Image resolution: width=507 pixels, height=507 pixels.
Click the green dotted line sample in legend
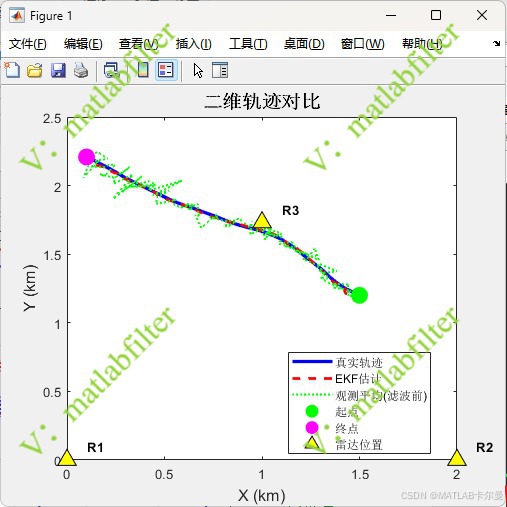(312, 395)
